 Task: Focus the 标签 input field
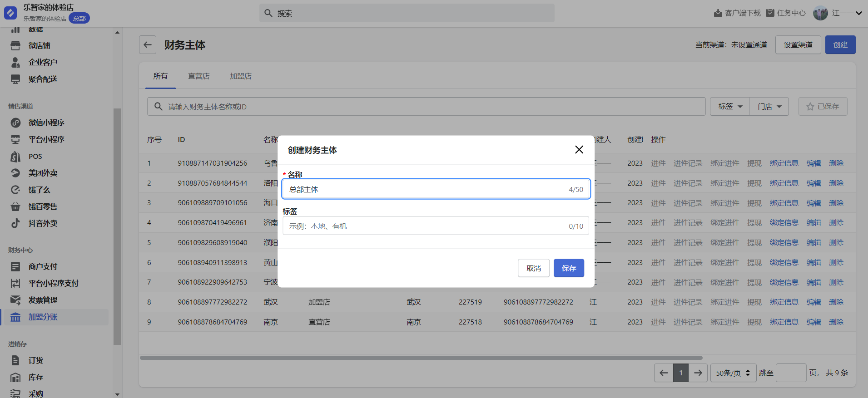click(x=427, y=226)
